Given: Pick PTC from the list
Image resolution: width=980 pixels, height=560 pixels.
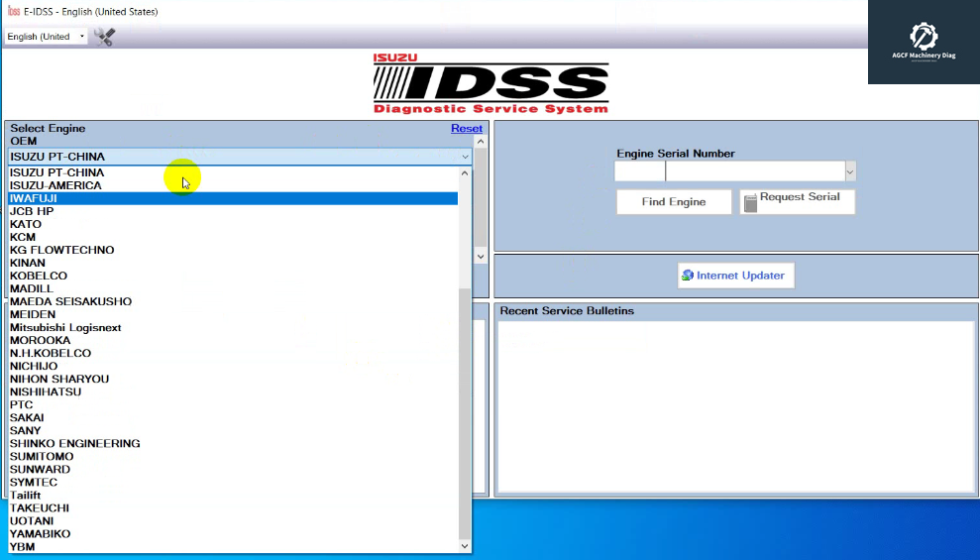Looking at the screenshot, I should (233, 405).
